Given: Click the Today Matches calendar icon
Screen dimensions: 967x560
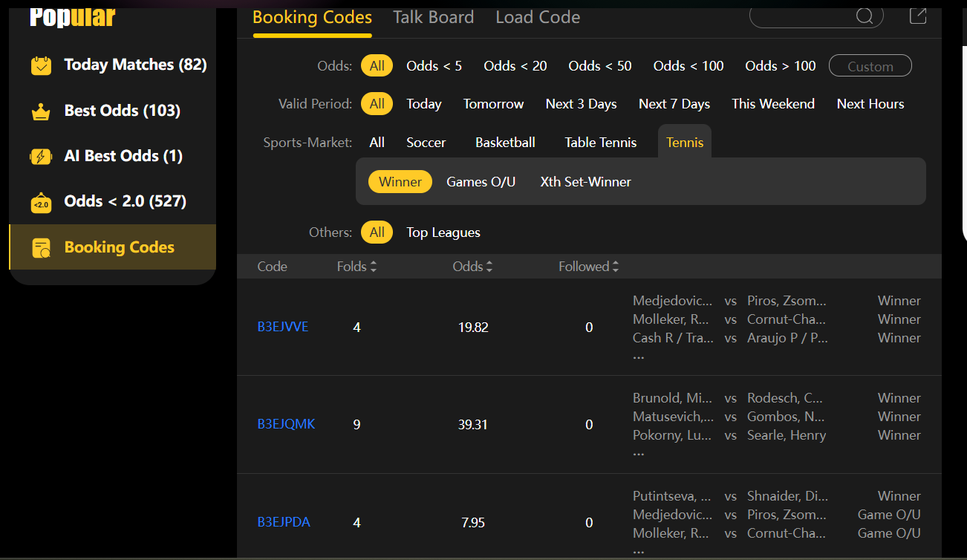Looking at the screenshot, I should pyautogui.click(x=41, y=65).
